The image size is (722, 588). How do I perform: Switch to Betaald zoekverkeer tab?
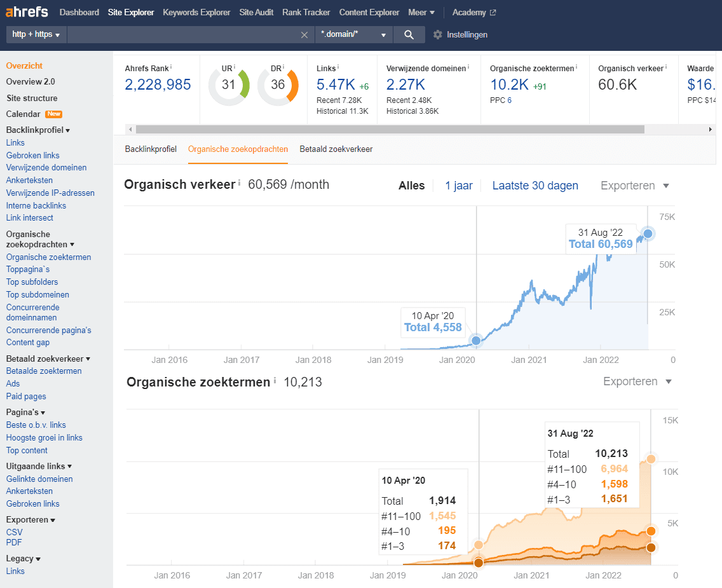click(336, 149)
